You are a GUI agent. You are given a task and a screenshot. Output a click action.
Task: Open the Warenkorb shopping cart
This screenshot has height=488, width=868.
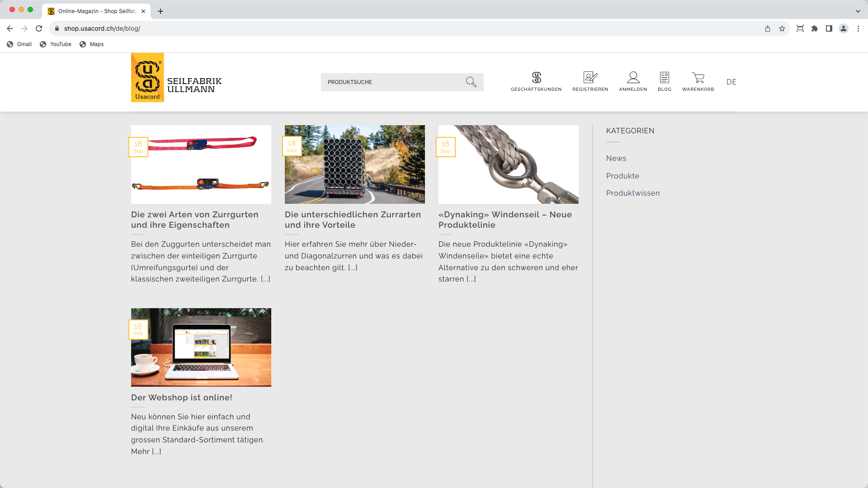(x=698, y=78)
